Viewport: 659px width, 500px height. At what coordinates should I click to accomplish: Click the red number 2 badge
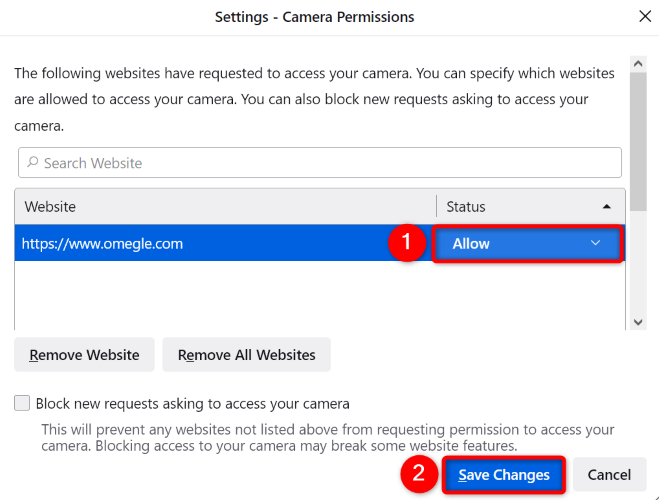(419, 475)
